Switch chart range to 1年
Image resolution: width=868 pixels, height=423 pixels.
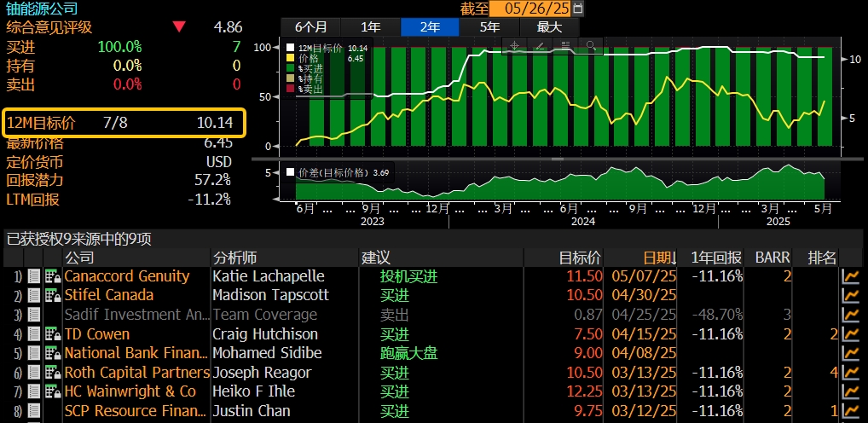pos(370,27)
